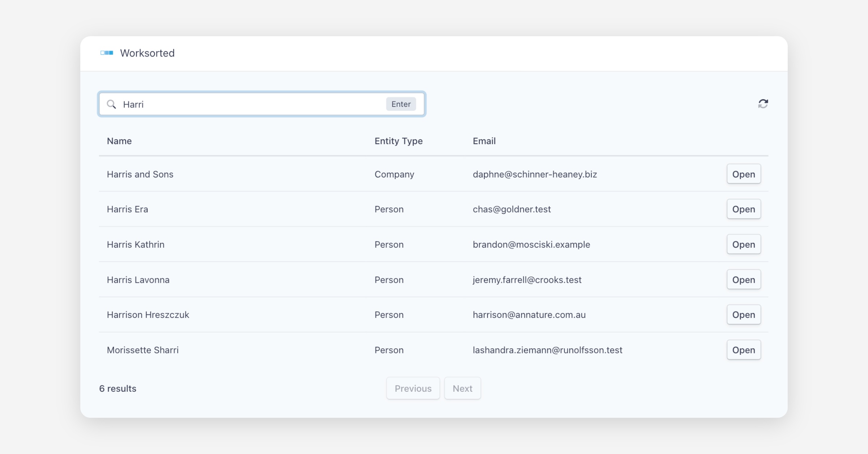Viewport: 868px width, 454px height.
Task: Click the refresh icon at top right
Action: coord(763,104)
